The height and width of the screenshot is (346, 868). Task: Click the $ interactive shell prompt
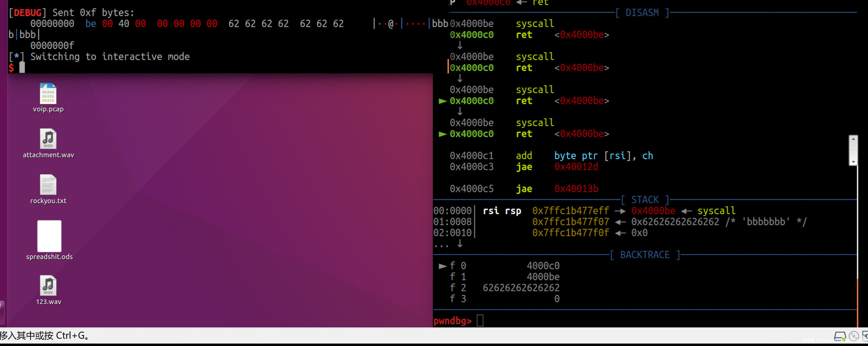pos(12,68)
